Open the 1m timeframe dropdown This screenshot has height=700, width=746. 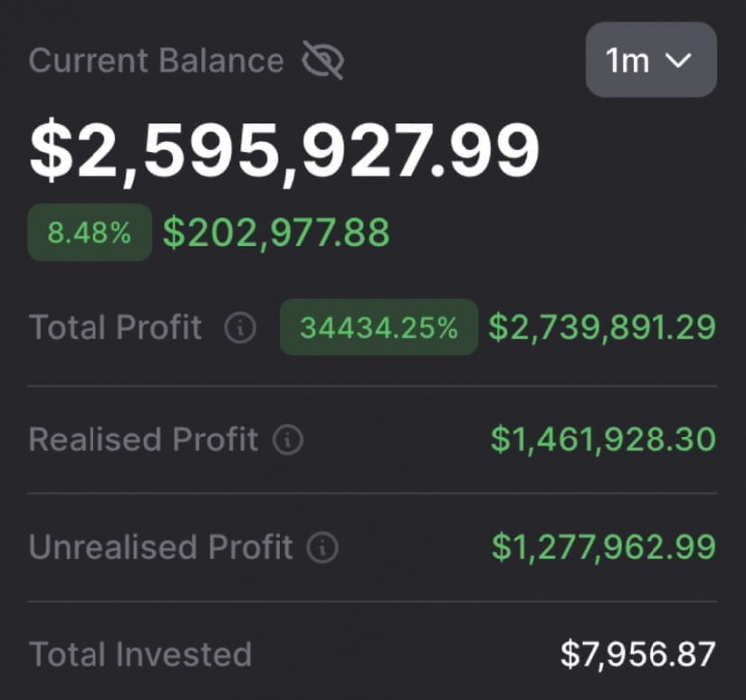(x=652, y=60)
